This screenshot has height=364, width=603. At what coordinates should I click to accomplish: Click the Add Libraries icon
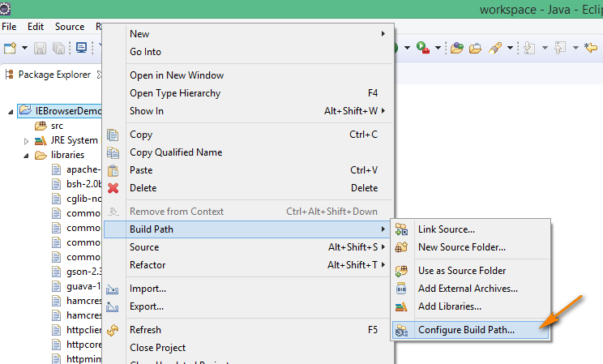pyautogui.click(x=401, y=306)
